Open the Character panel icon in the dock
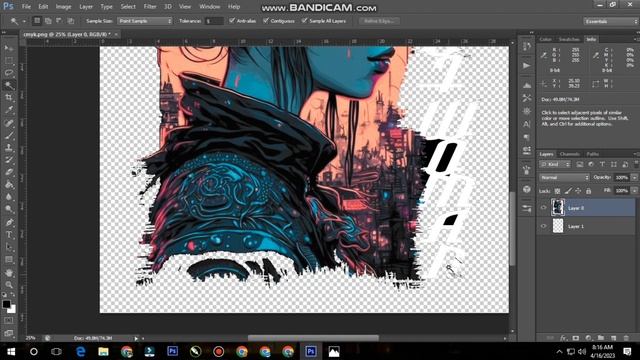The width and height of the screenshot is (640, 360). [x=527, y=124]
